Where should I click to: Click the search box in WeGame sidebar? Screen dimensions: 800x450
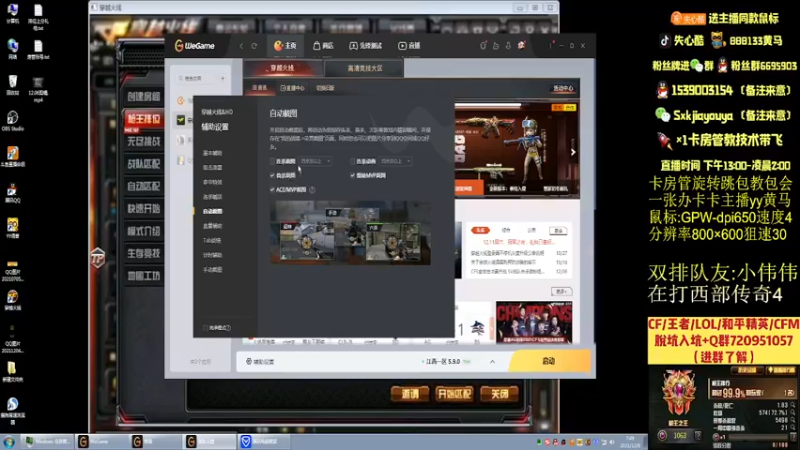[x=196, y=79]
